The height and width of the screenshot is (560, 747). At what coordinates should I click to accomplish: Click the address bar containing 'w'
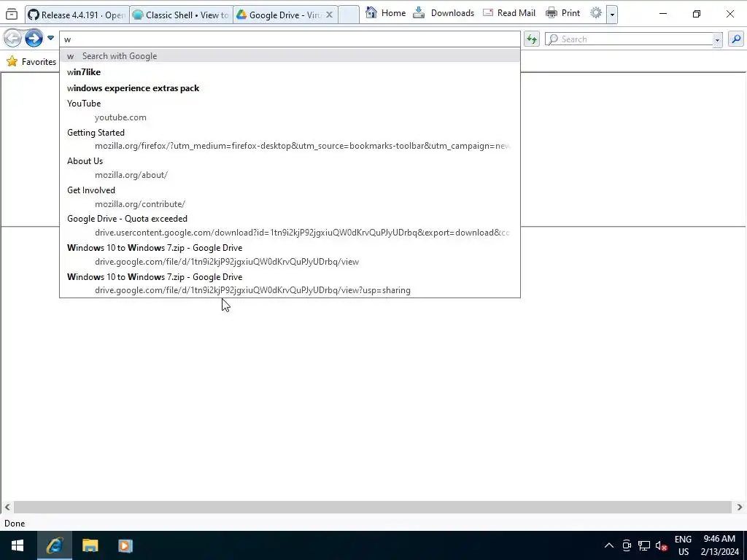(290, 39)
